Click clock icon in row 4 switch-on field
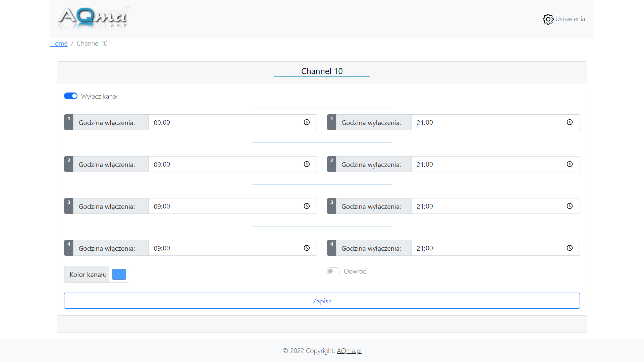Viewport: 644px width, 362px height. point(307,248)
